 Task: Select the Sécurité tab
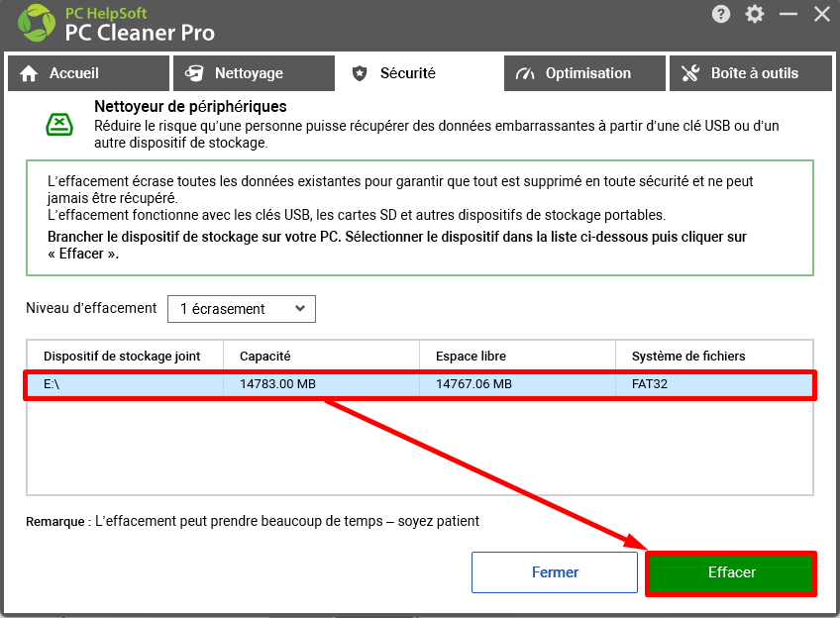(419, 73)
